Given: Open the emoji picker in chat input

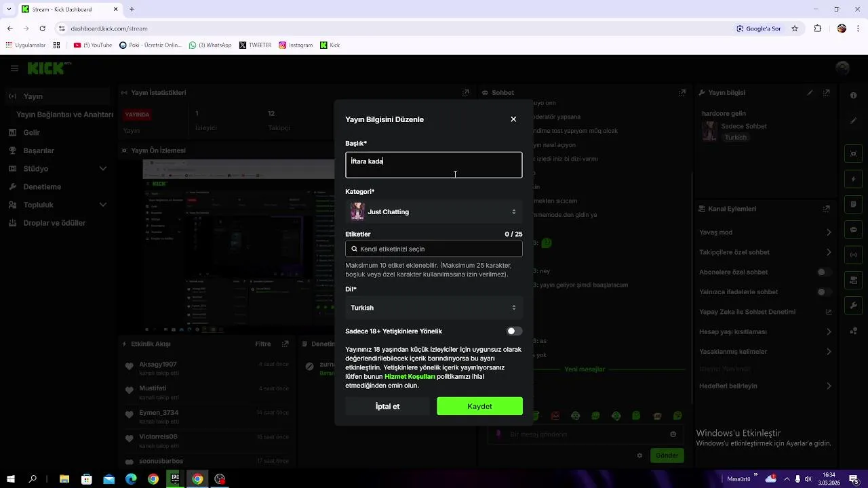Looking at the screenshot, I should coord(673,434).
